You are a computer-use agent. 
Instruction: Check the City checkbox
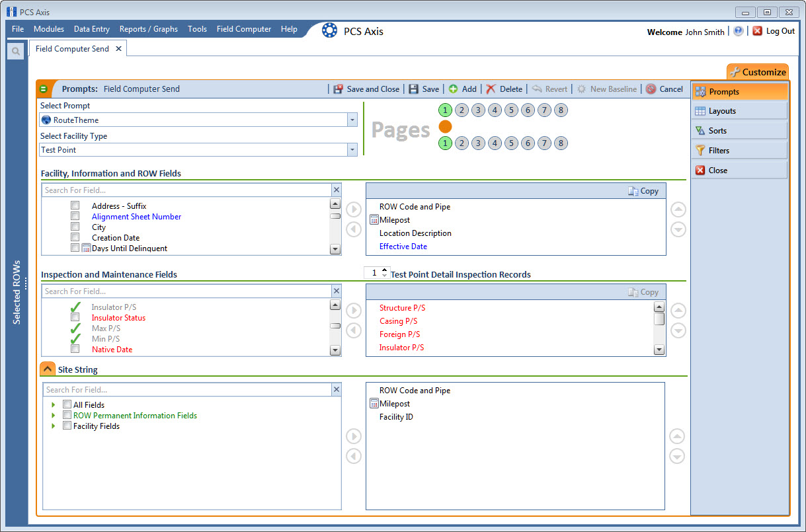point(75,227)
